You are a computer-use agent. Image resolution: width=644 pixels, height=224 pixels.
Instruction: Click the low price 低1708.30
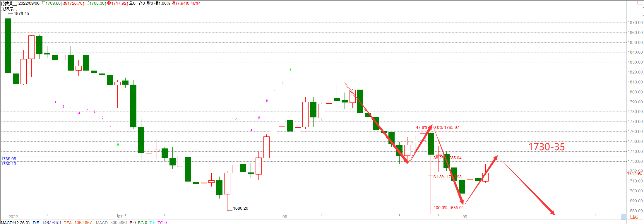tap(96, 3)
